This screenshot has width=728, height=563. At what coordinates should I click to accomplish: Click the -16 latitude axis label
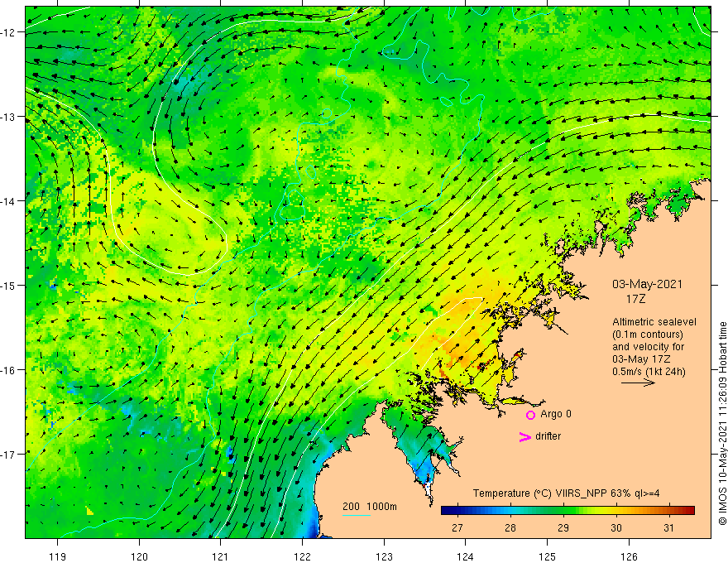pyautogui.click(x=8, y=370)
